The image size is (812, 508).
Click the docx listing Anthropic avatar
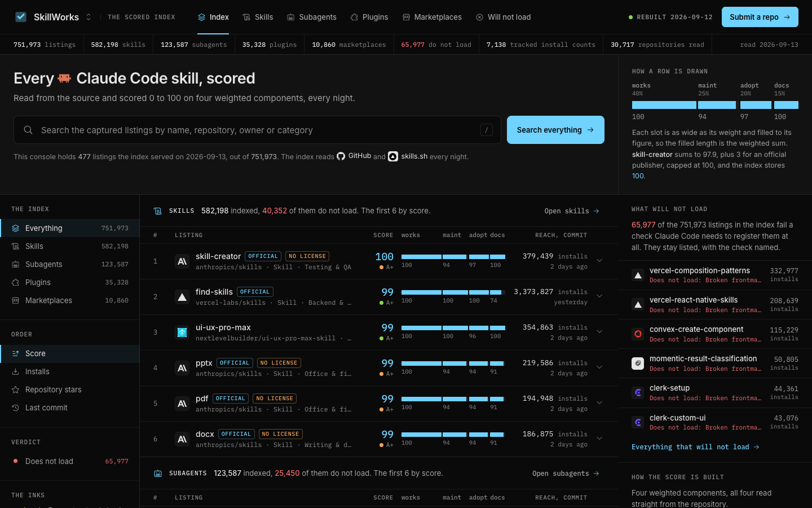pyautogui.click(x=182, y=439)
